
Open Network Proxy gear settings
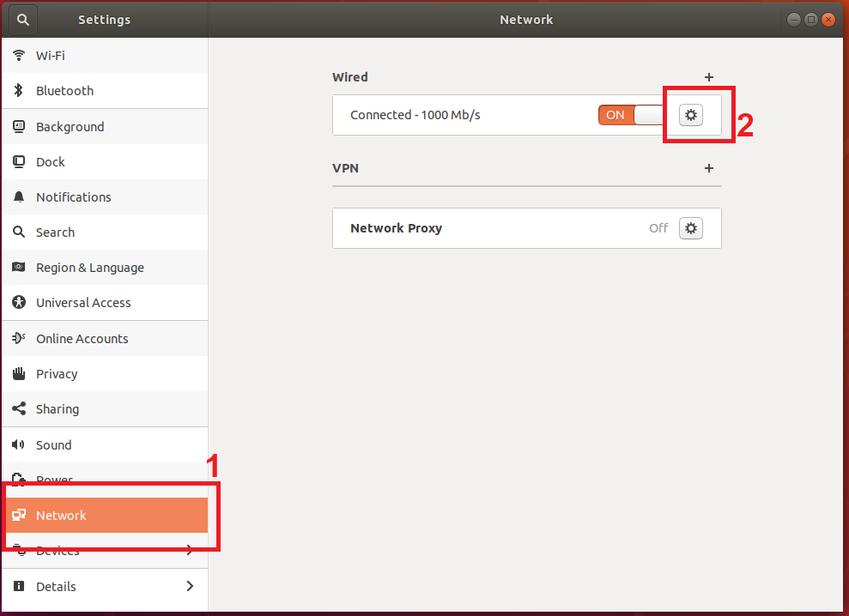point(690,228)
